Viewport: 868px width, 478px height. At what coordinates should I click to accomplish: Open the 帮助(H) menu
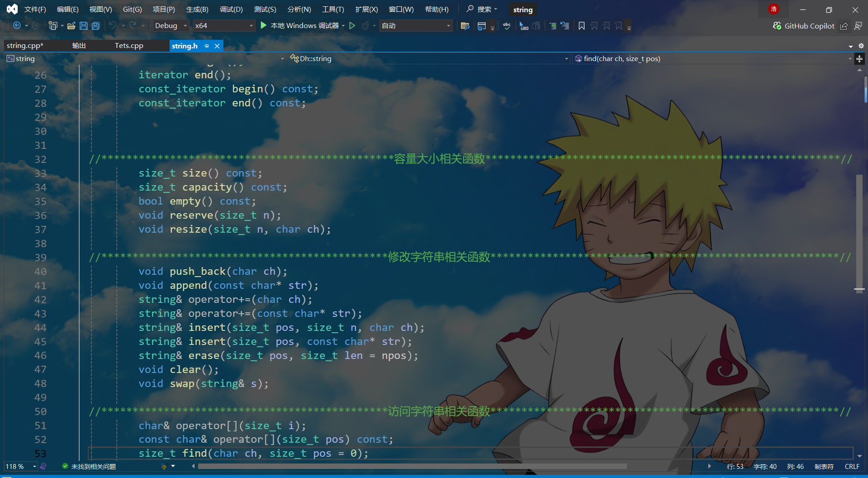(x=437, y=9)
